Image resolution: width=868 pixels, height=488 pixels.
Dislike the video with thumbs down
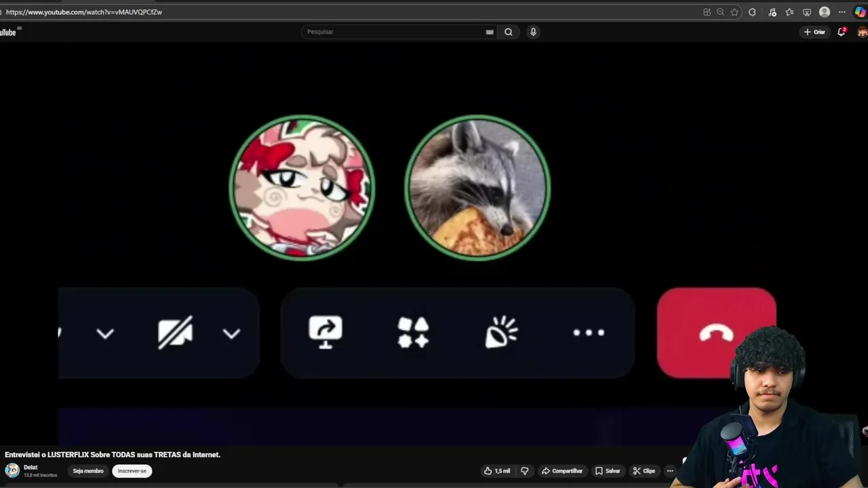point(524,471)
